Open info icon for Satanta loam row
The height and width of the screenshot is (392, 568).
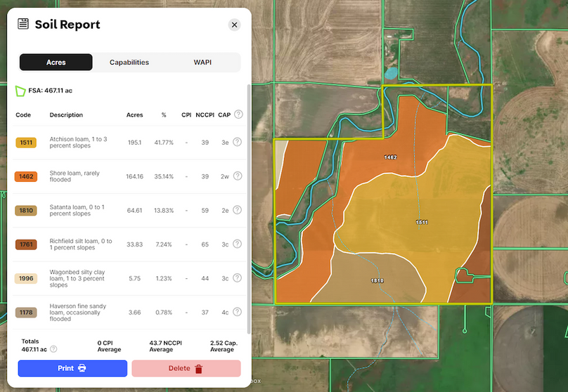(x=237, y=210)
